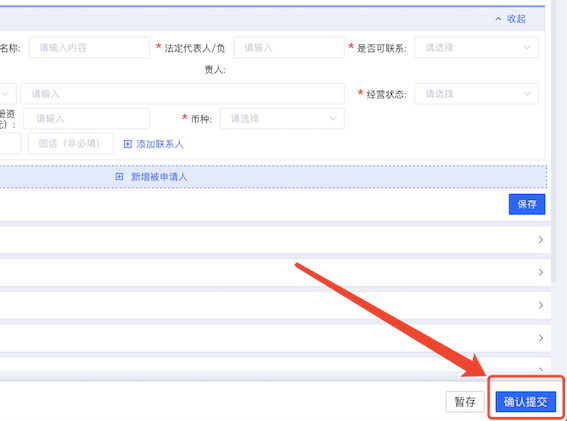Click the up-chevron icon next to 收起

point(498,19)
